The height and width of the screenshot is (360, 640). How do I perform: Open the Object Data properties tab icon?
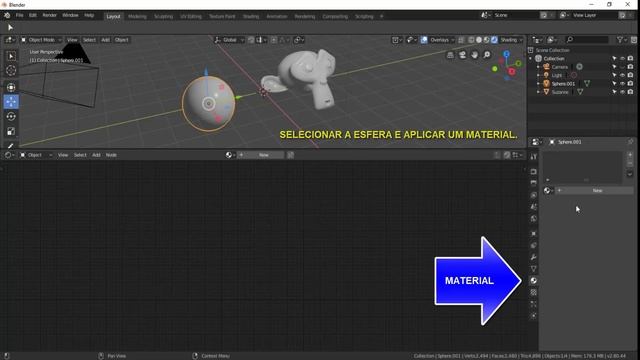[x=533, y=269]
